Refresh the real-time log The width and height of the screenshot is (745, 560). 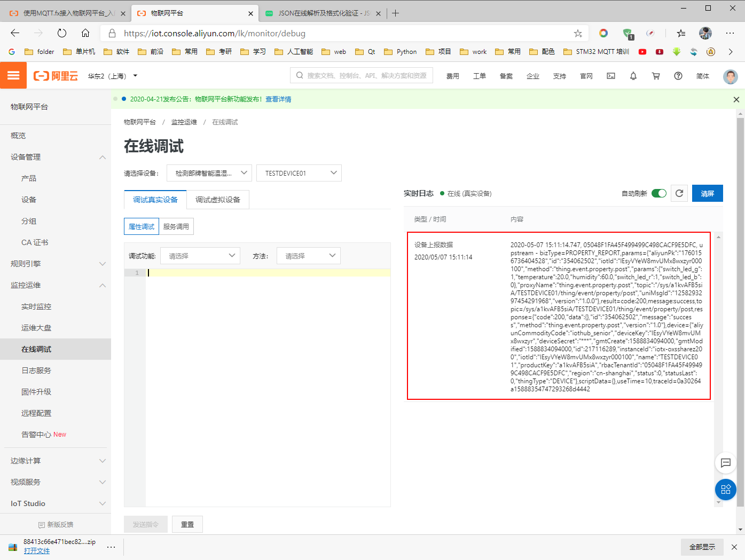tap(679, 193)
